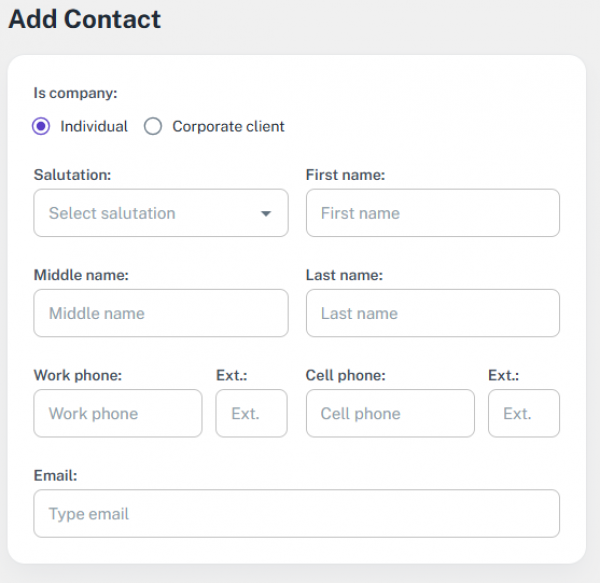
Task: Click into the Middle name text box
Action: click(x=160, y=313)
